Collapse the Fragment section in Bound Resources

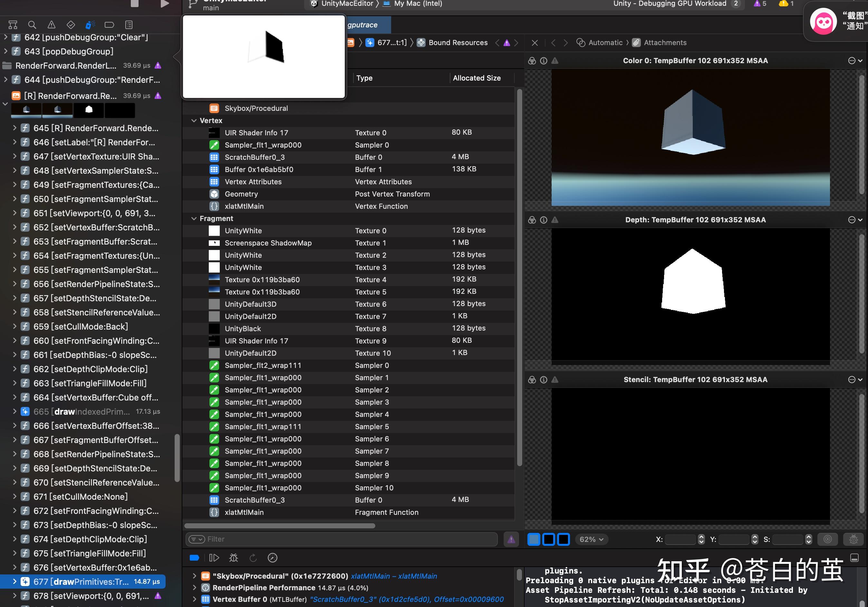coord(194,218)
